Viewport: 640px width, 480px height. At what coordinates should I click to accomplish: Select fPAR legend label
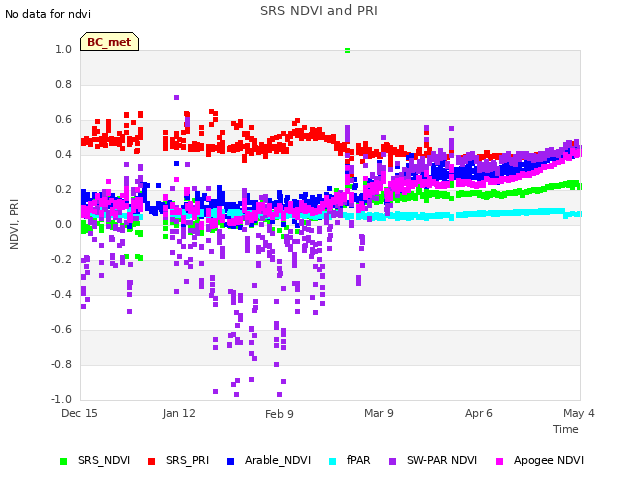pyautogui.click(x=358, y=460)
